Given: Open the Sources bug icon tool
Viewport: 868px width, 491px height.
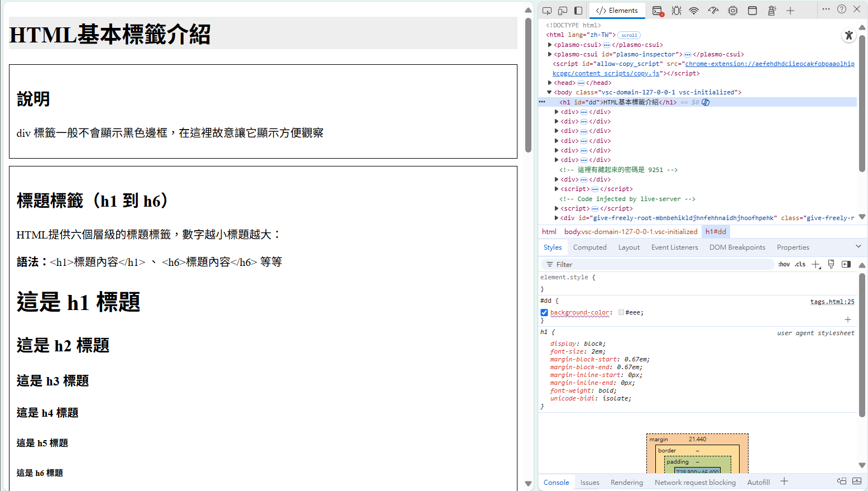Looking at the screenshot, I should [677, 11].
